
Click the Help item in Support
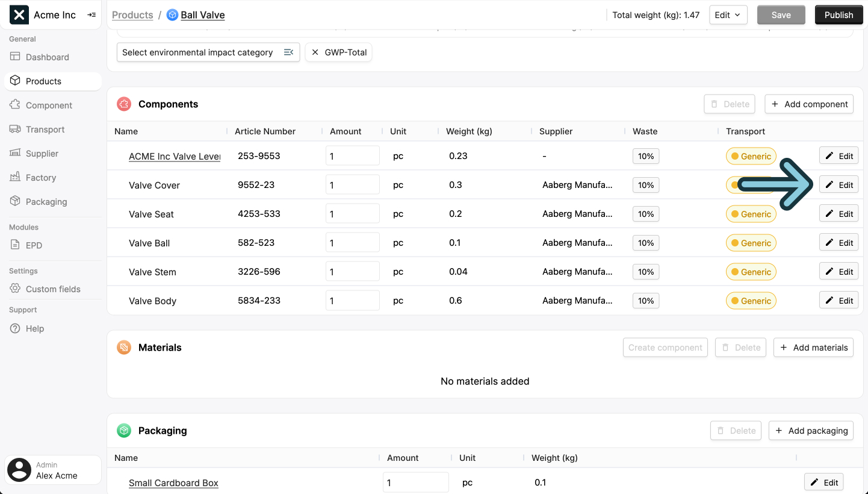click(35, 328)
